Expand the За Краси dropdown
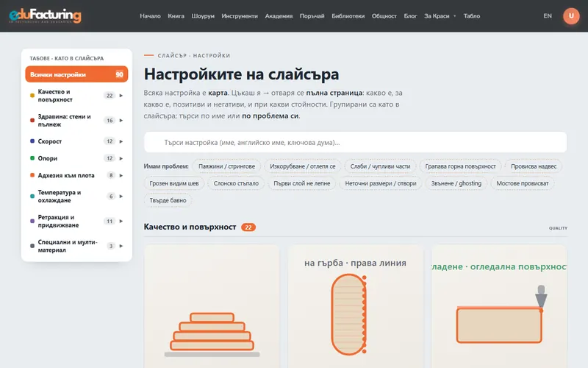This screenshot has height=368, width=588. pos(440,15)
